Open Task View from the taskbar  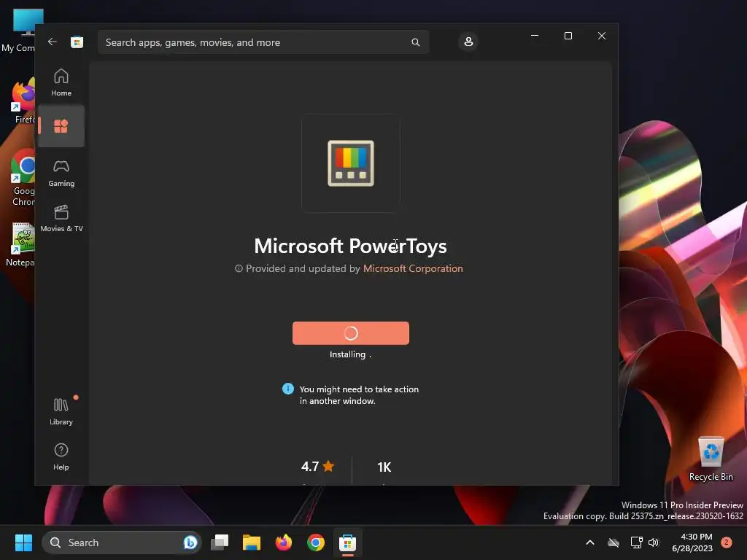pos(220,542)
